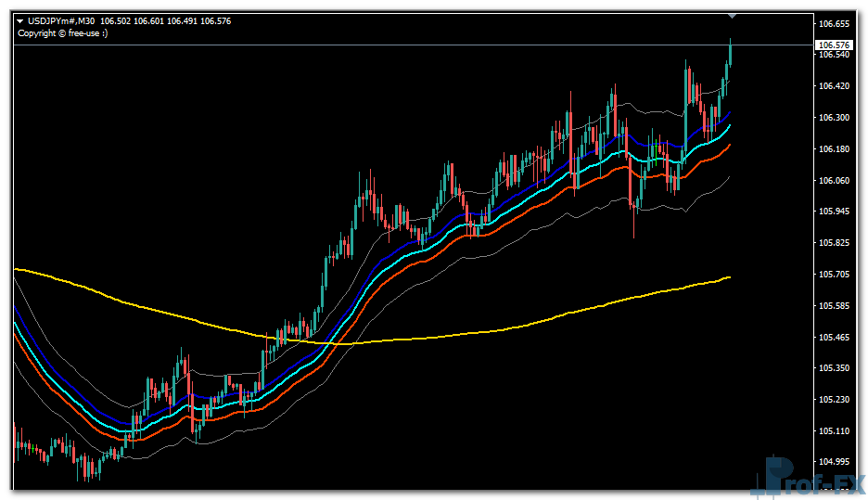Click the 105.465 price scale label
The image size is (868, 500).
(835, 337)
